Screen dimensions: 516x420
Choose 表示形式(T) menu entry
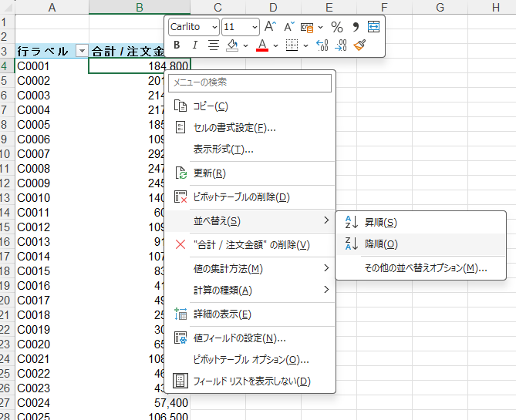[x=250, y=150]
